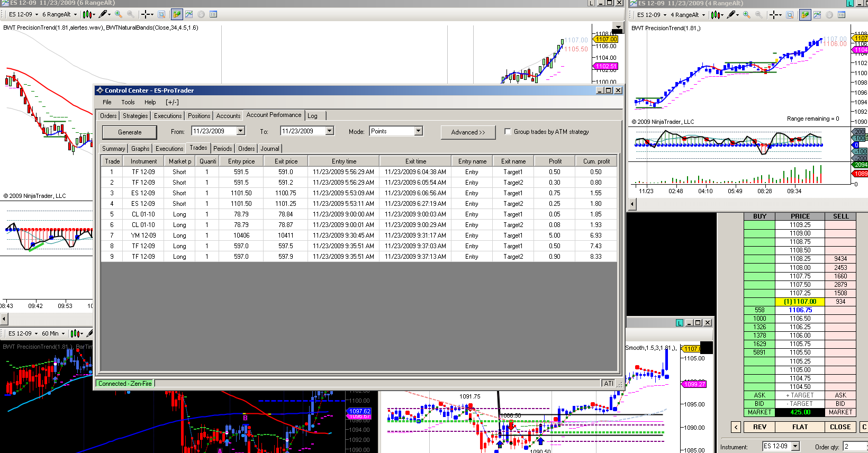Open indicators icon in 6 RangeAlt chart

pos(189,14)
